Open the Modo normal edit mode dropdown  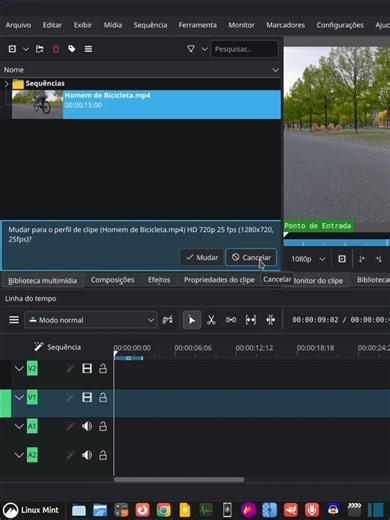coord(91,320)
